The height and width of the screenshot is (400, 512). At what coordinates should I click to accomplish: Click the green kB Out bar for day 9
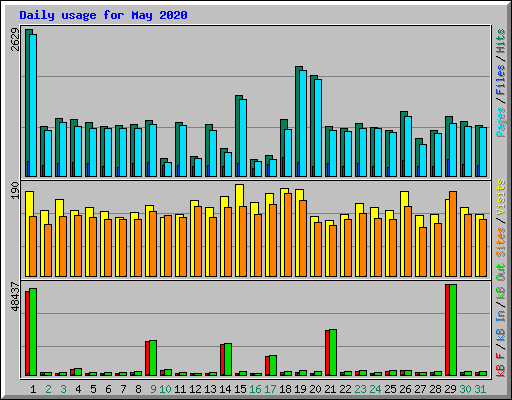point(153,358)
